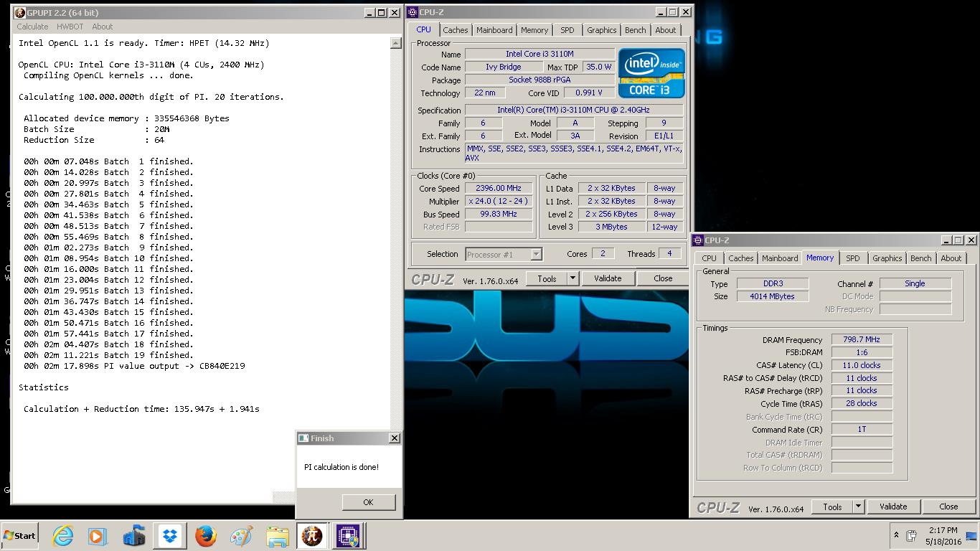Expand Tools dropdown arrow in Memory CPU-Z

click(x=858, y=507)
